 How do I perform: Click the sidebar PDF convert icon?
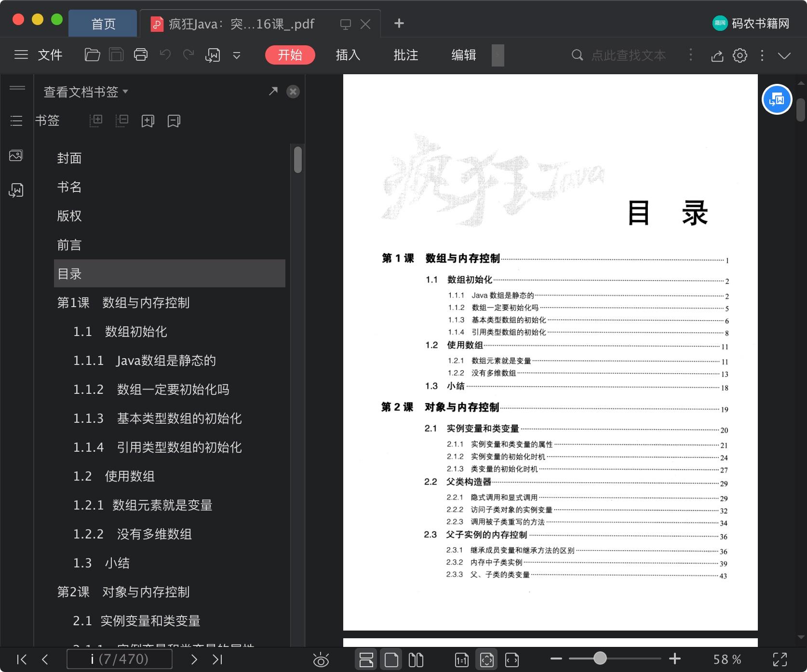[x=16, y=190]
